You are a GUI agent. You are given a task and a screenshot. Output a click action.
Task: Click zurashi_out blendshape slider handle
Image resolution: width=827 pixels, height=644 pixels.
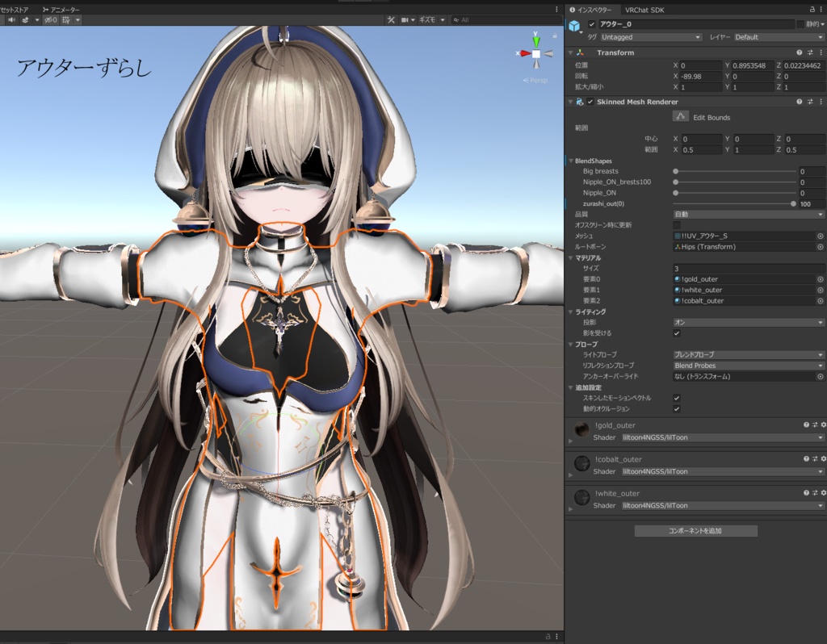[793, 204]
